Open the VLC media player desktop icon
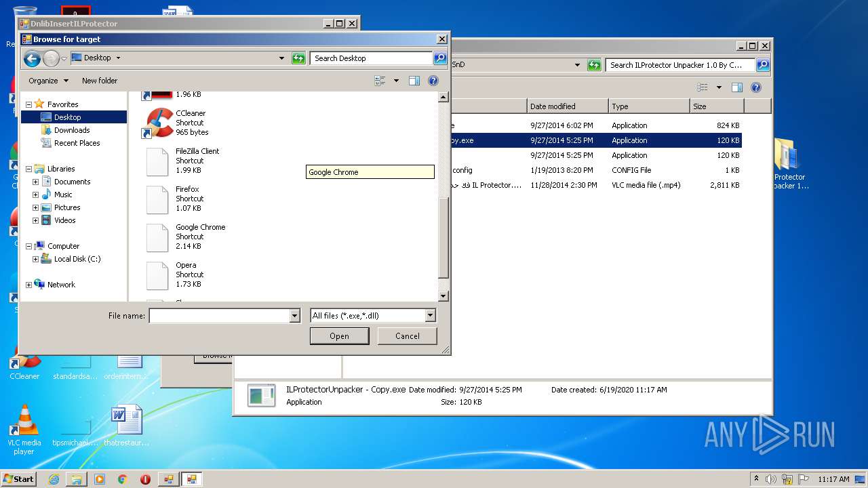868x488 pixels. coord(24,430)
